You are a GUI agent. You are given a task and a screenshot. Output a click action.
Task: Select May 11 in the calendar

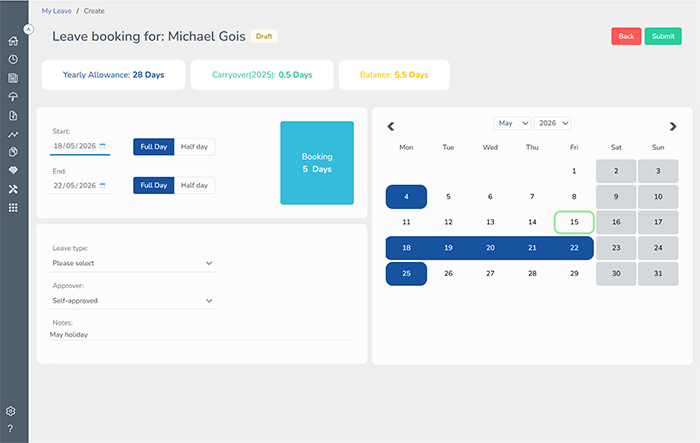pos(406,222)
